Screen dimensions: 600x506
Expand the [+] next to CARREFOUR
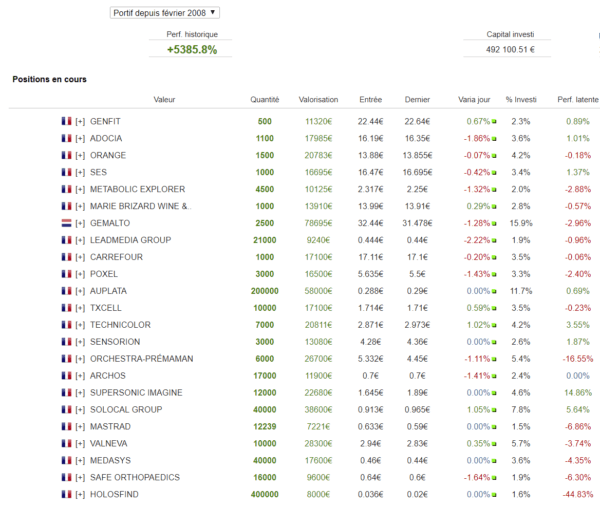(x=80, y=257)
